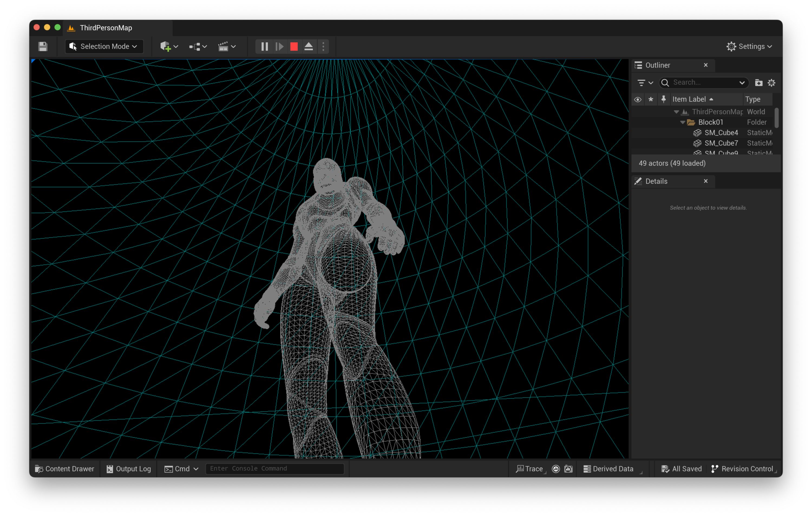This screenshot has width=812, height=516.
Task: Sort by the Type column
Action: point(757,100)
